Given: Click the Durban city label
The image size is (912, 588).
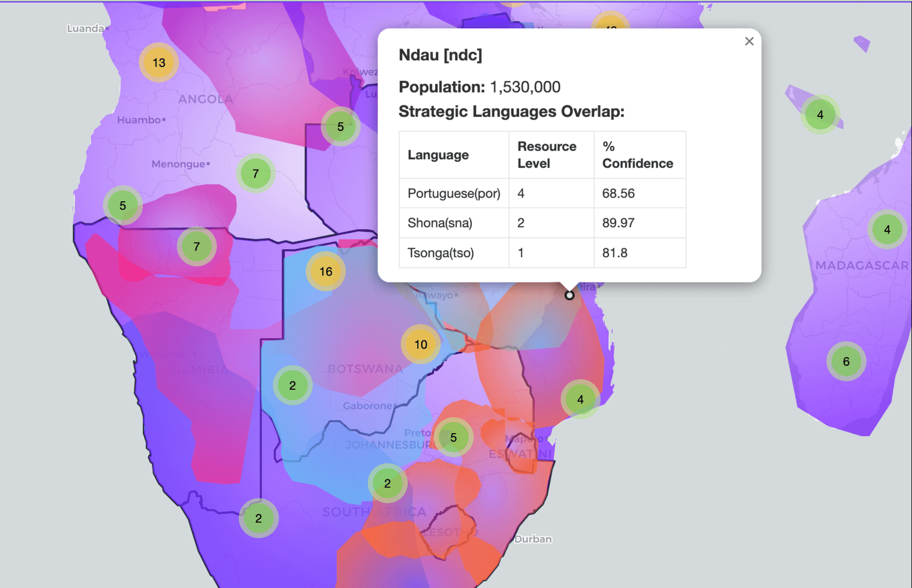Looking at the screenshot, I should (x=533, y=539).
